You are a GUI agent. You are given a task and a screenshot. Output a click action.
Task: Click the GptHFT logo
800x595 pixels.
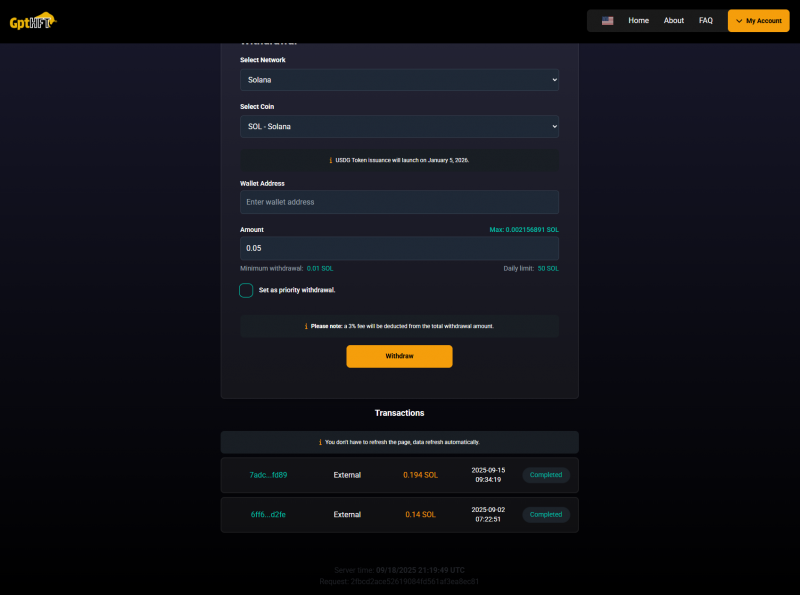(x=33, y=21)
